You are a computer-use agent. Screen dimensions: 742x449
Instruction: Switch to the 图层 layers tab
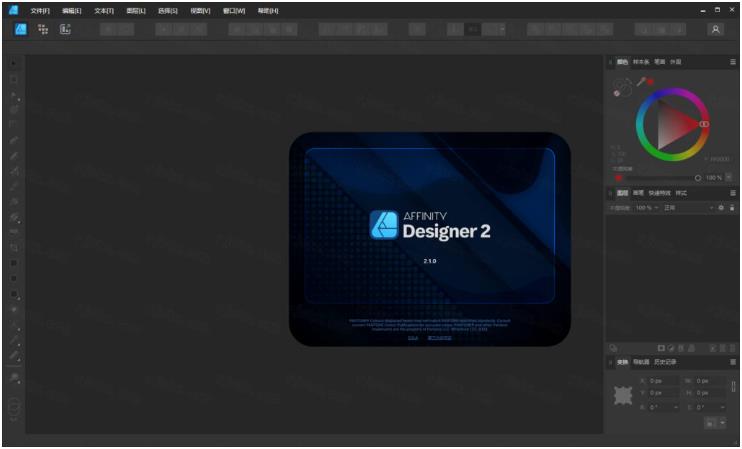(622, 193)
